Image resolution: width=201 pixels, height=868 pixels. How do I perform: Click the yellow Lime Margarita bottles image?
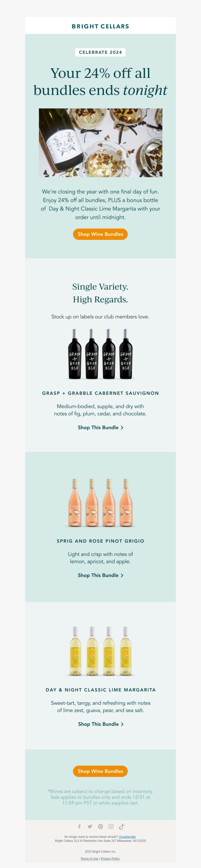tap(100, 651)
